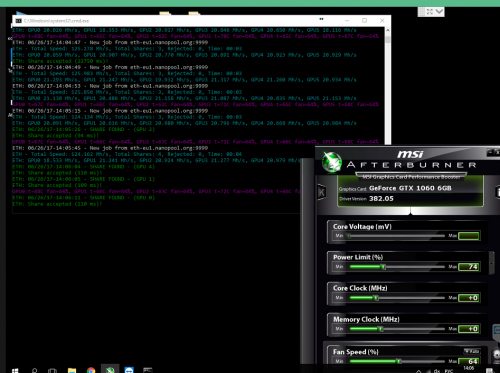
Task: Click first yellow folder icon behind cmd window
Action: coord(165,13)
